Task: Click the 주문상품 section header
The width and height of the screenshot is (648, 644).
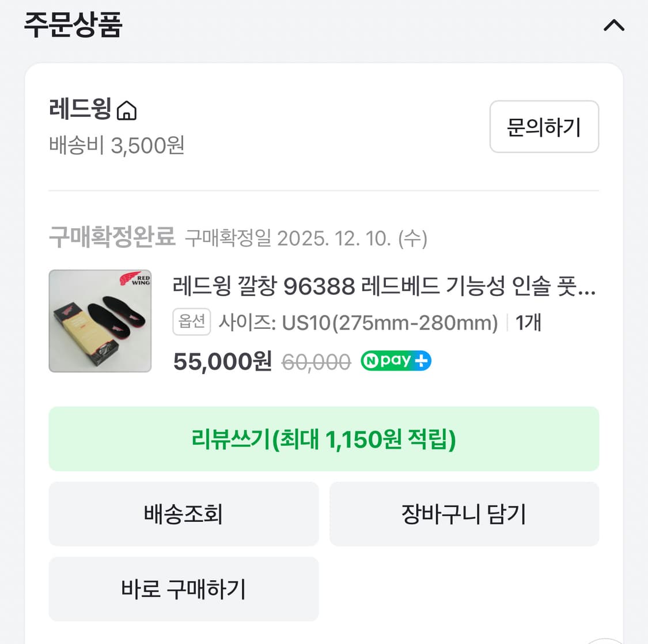Action: (x=73, y=25)
